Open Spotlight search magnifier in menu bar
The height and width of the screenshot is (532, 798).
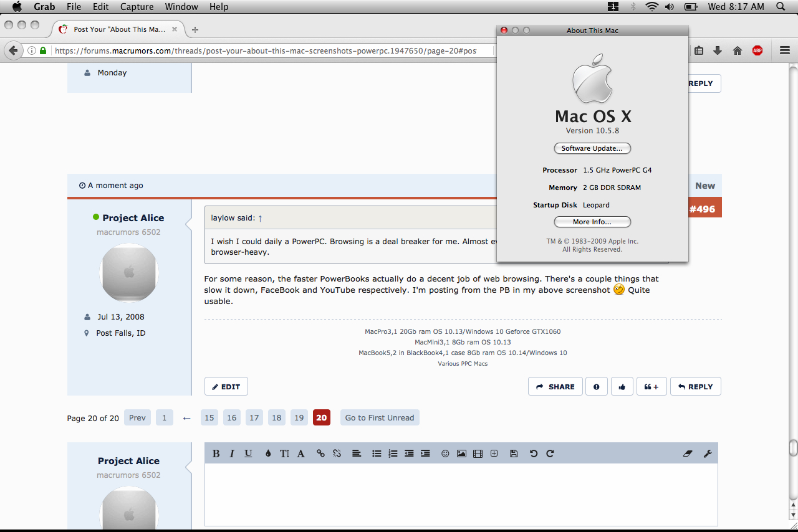781,7
